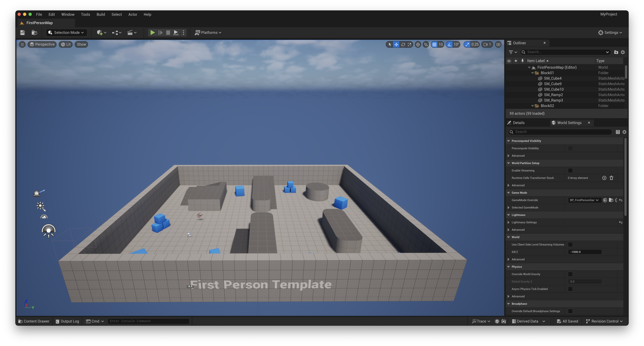
Task: Enable Precompute Visibility checkbox
Action: click(x=570, y=148)
